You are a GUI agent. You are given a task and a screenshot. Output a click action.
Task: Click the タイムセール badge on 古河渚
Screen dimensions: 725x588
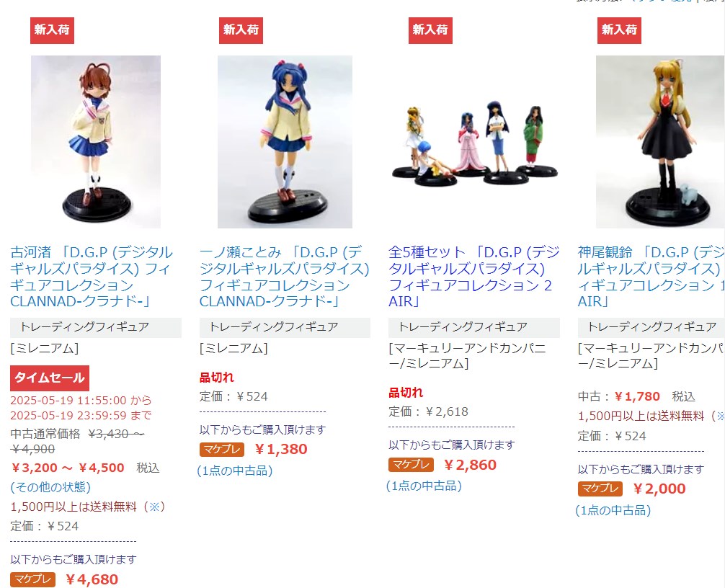(x=50, y=378)
